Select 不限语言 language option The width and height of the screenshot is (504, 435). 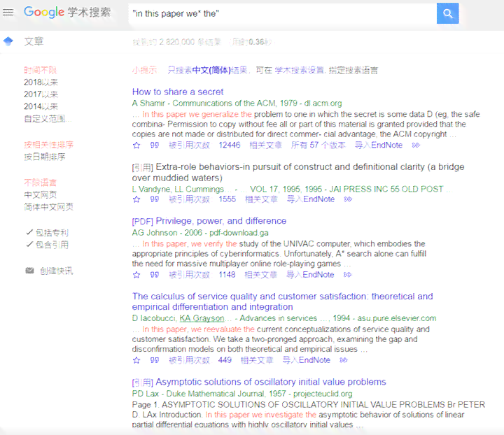point(41,183)
